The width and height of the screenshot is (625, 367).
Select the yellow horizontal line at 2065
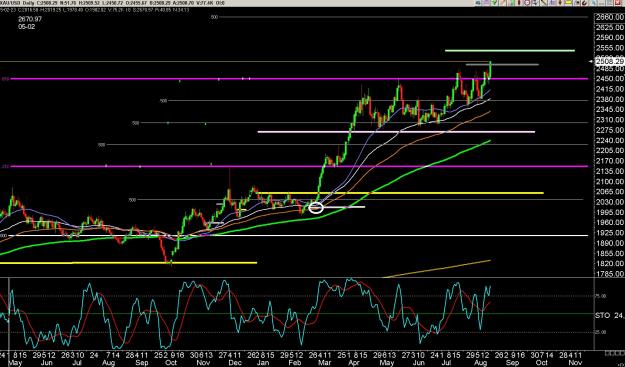click(x=400, y=193)
